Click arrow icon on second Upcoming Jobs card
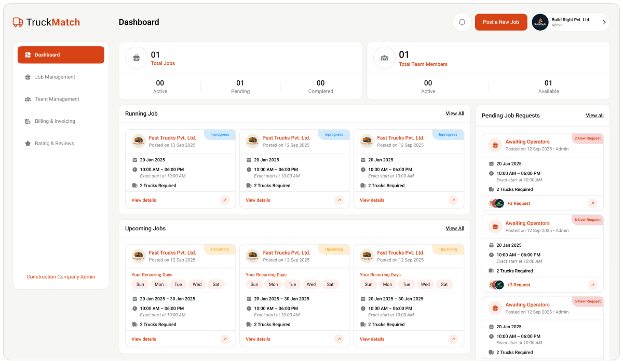The width and height of the screenshot is (623, 364). click(338, 339)
